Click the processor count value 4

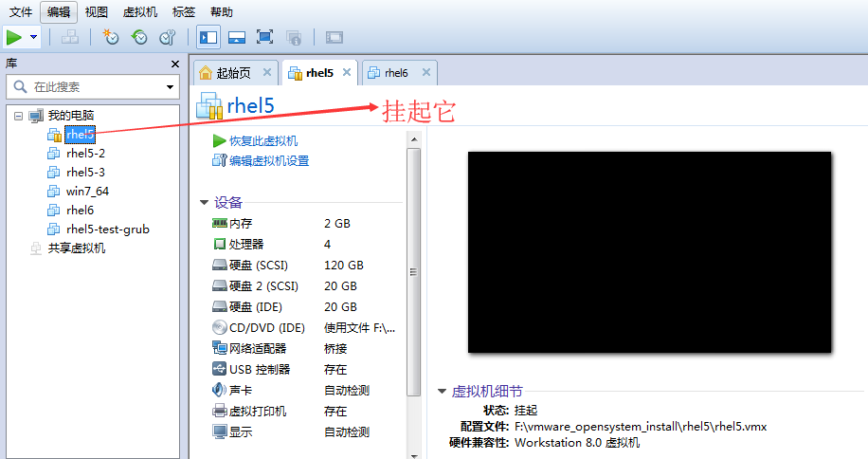[327, 244]
